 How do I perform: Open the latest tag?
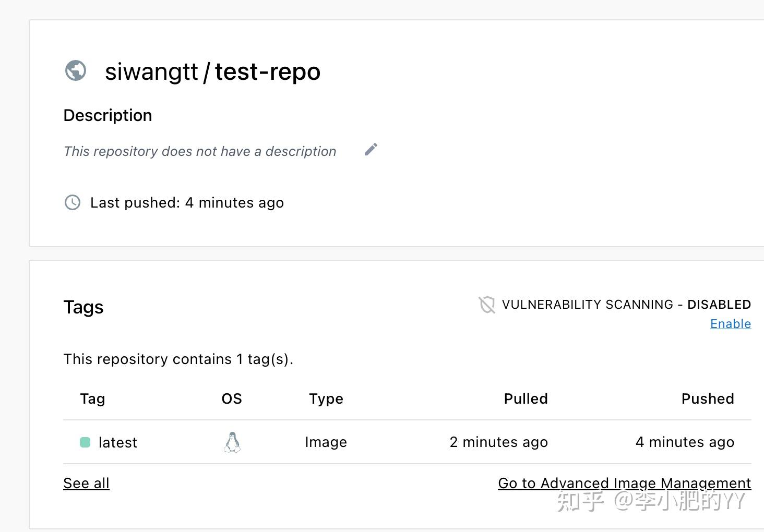pos(118,443)
